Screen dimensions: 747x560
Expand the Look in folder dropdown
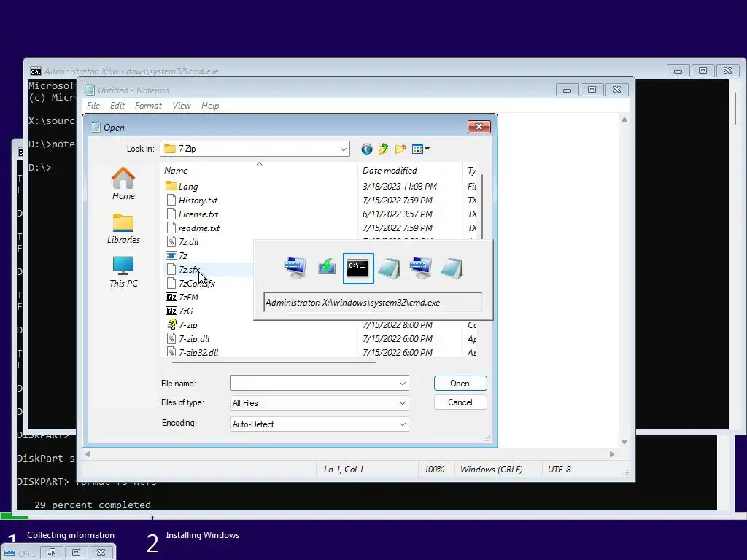[344, 149]
